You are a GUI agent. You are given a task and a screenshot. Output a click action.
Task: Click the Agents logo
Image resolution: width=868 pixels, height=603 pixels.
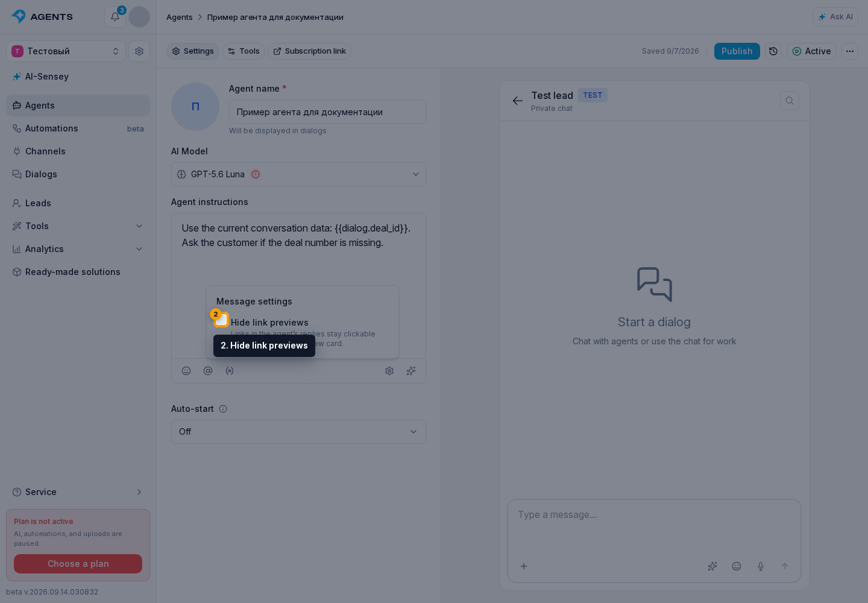(x=42, y=17)
